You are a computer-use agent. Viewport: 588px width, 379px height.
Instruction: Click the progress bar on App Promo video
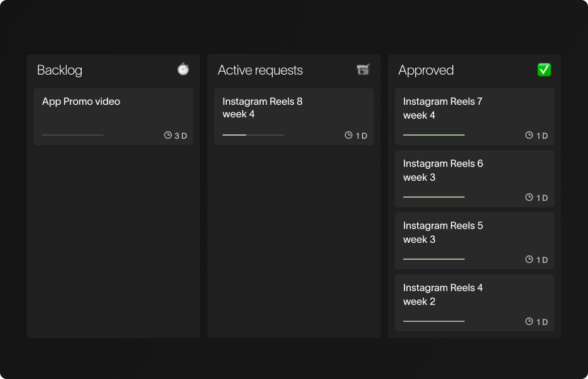pos(73,135)
